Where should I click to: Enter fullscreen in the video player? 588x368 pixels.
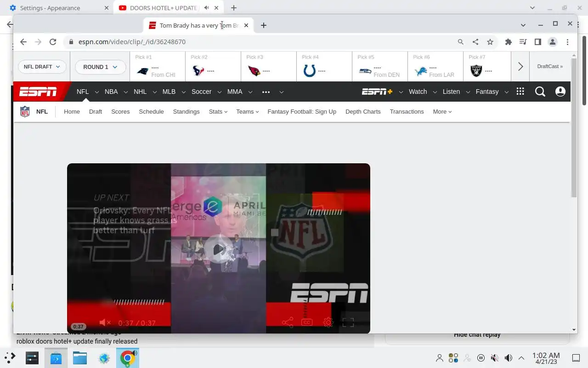pyautogui.click(x=348, y=322)
